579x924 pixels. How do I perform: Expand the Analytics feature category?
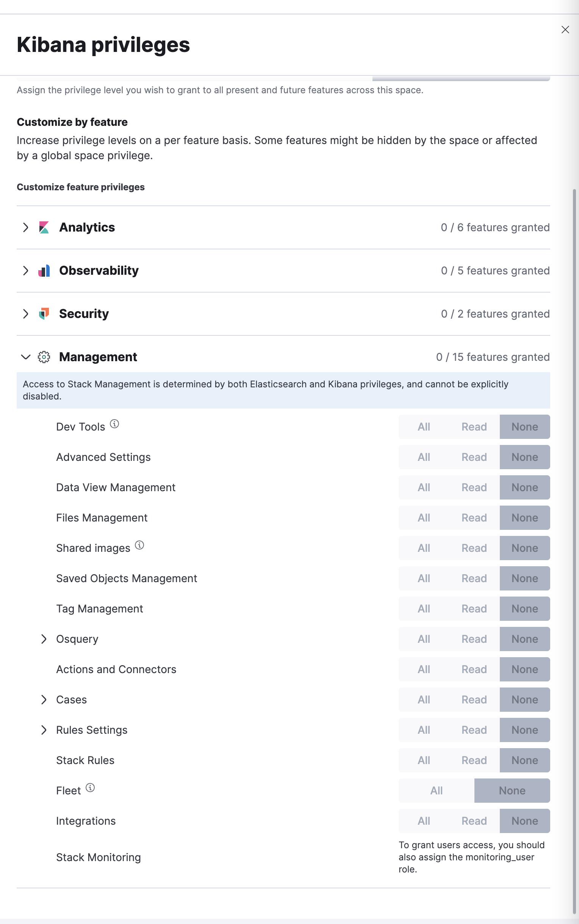[x=26, y=227]
